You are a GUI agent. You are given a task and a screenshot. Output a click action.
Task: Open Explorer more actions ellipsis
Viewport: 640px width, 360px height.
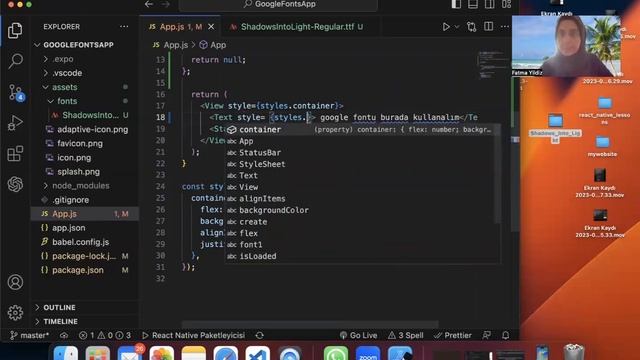click(124, 27)
